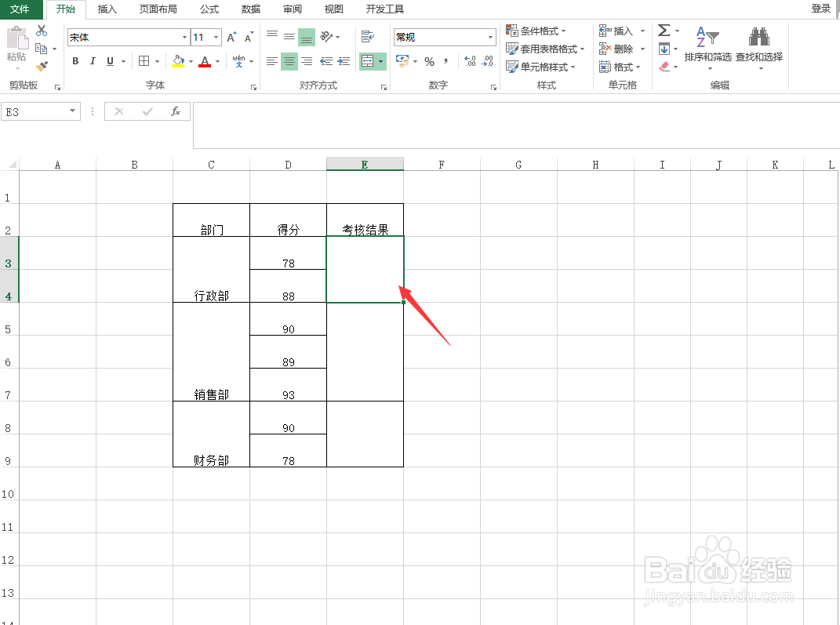840x625 pixels.
Task: Open 查找和选择 binoculars icon
Action: [759, 48]
